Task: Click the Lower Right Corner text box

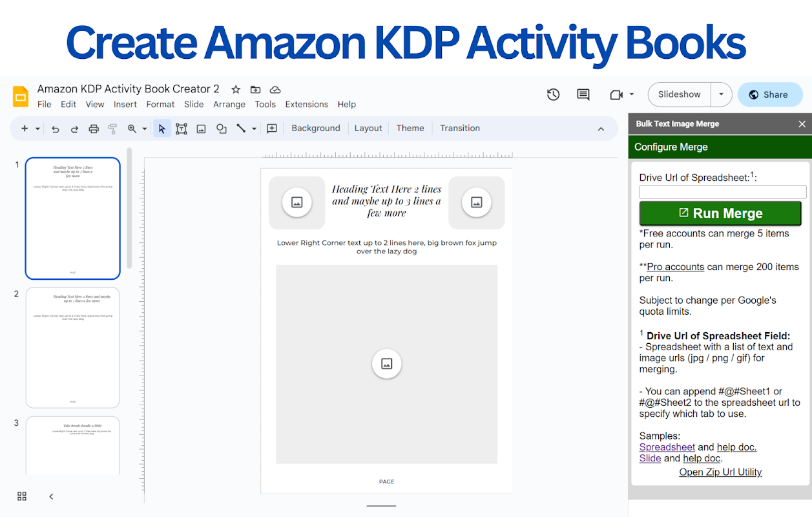Action: [386, 247]
